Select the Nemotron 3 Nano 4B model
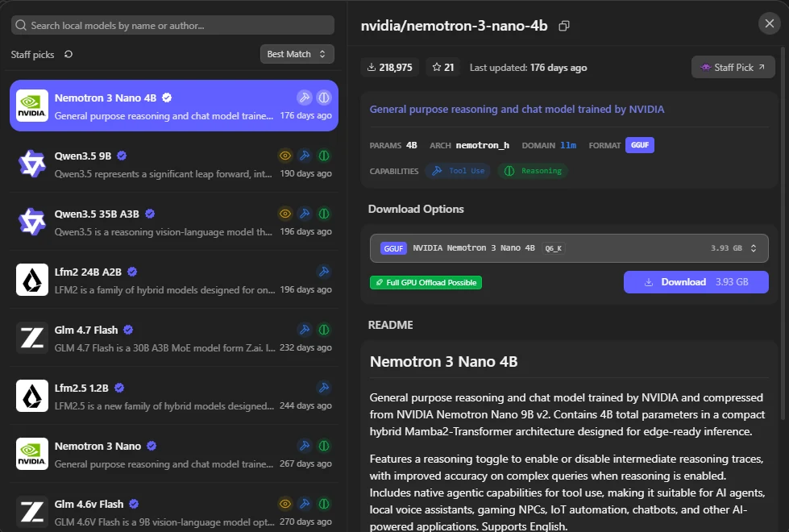The width and height of the screenshot is (789, 532). pyautogui.click(x=174, y=106)
